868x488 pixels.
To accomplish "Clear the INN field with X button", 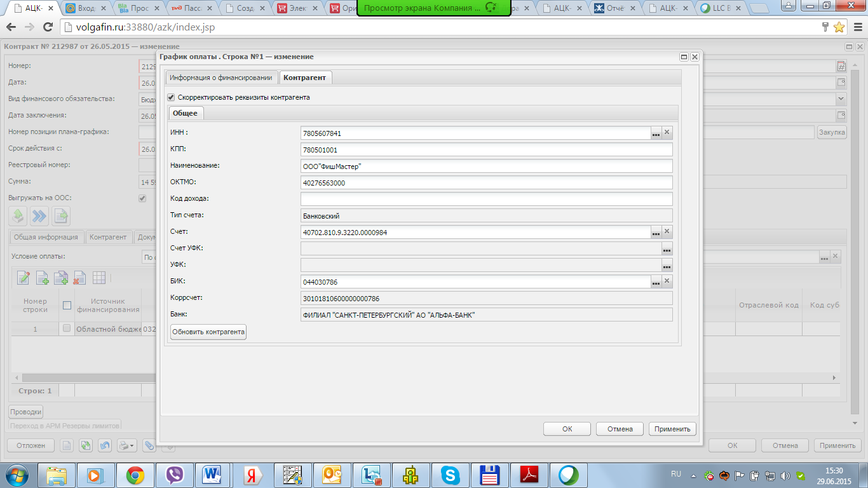I will click(x=667, y=133).
